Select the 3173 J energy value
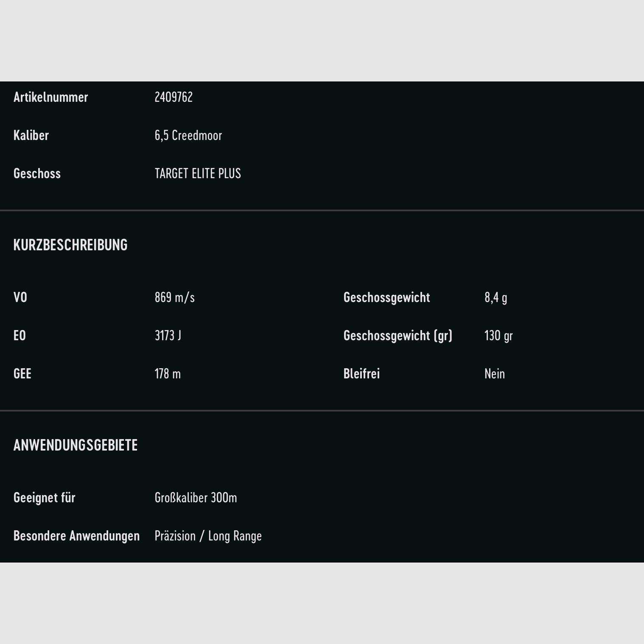Screen dimensions: 644x644 pos(168,336)
